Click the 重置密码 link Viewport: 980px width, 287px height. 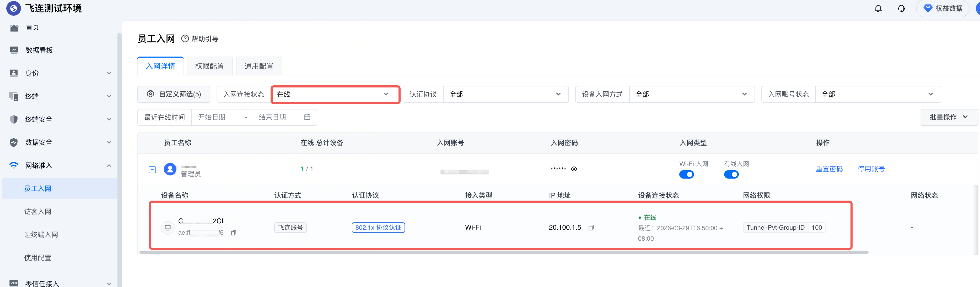829,169
